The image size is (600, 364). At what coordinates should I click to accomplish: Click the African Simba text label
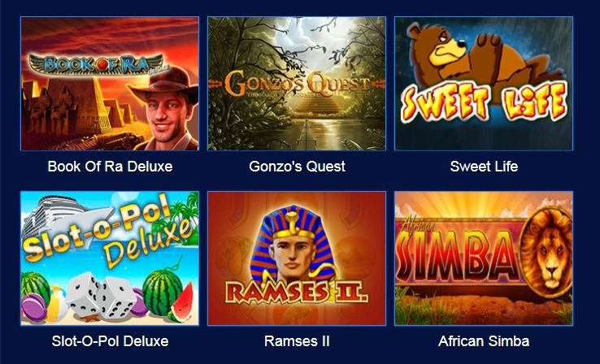(484, 341)
